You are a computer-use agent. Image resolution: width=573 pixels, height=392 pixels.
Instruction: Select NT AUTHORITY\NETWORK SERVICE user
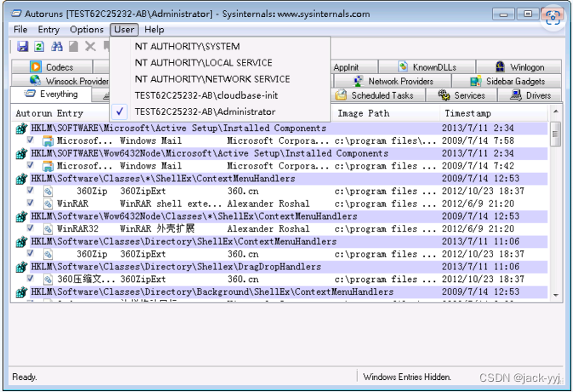pos(220,79)
